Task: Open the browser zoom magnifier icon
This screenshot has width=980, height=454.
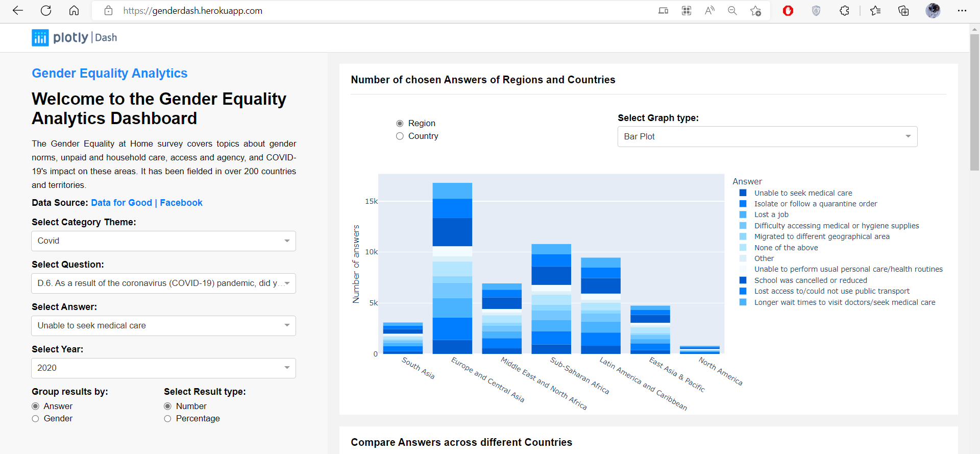Action: (x=732, y=11)
